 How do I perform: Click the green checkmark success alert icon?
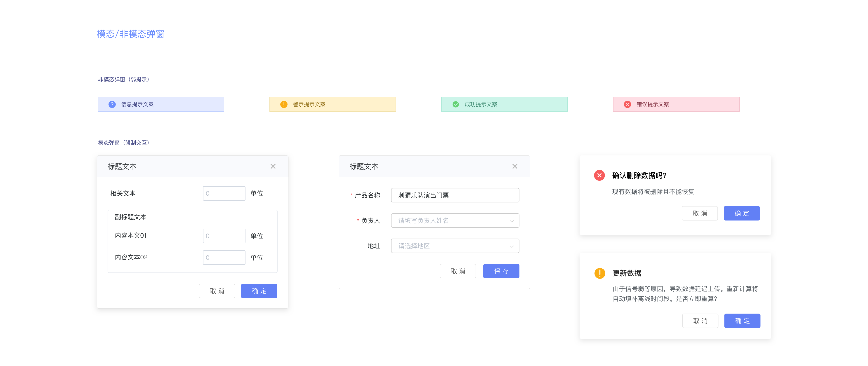coord(455,104)
